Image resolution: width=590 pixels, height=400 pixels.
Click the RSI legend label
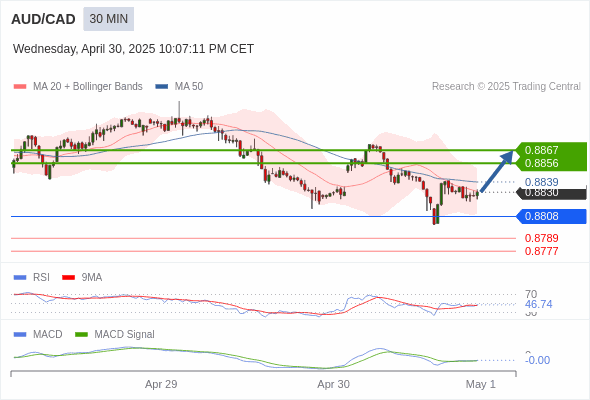pyautogui.click(x=41, y=278)
